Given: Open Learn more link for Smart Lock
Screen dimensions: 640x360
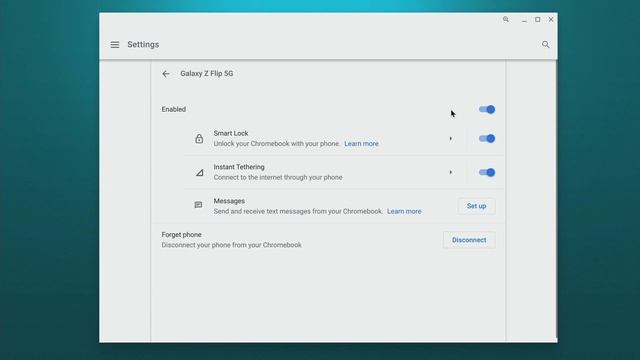Looking at the screenshot, I should (361, 144).
